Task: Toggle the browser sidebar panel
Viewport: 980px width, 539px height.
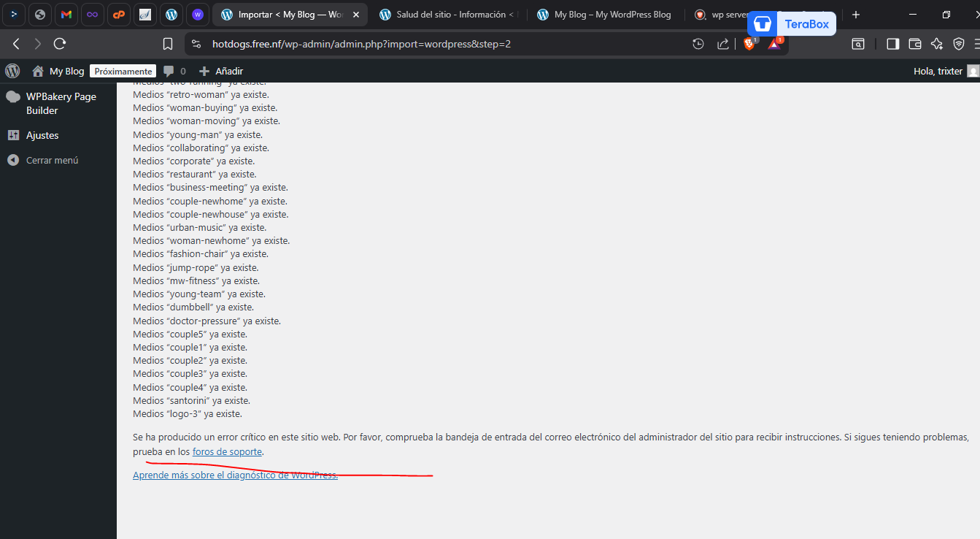Action: click(x=892, y=44)
